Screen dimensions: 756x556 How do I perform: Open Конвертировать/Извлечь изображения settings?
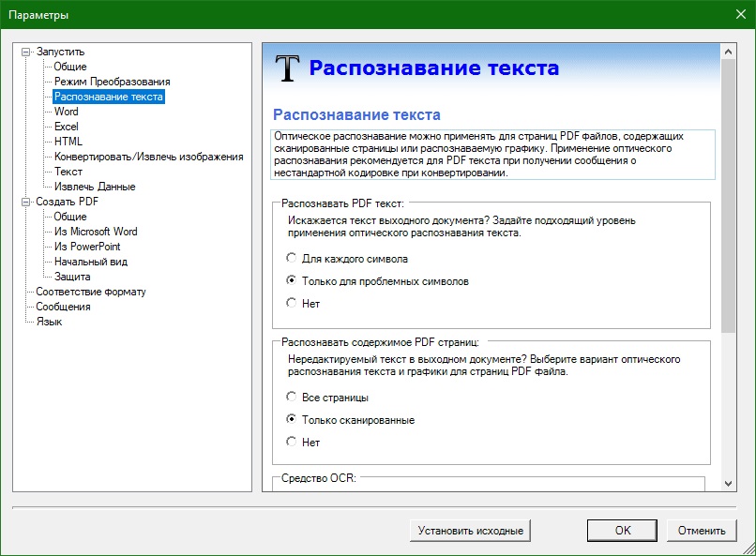[148, 157]
